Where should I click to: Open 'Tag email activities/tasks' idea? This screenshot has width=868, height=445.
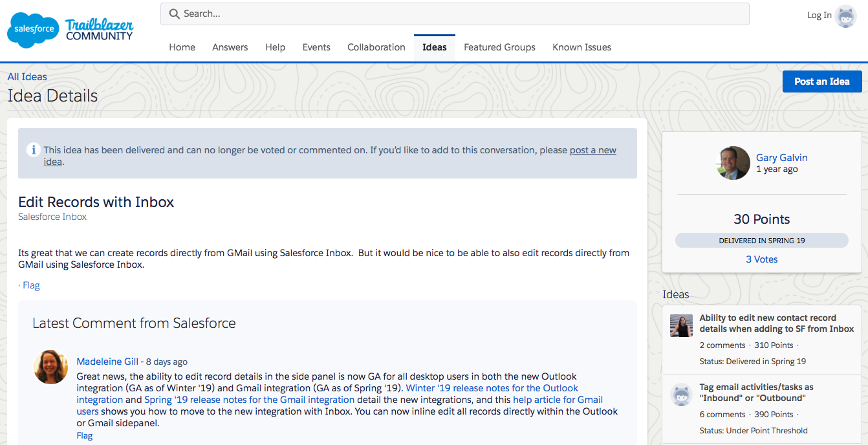(x=756, y=393)
